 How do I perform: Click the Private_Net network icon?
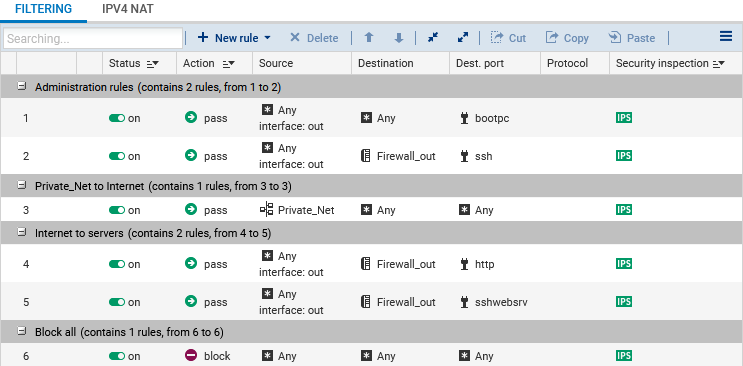(267, 210)
